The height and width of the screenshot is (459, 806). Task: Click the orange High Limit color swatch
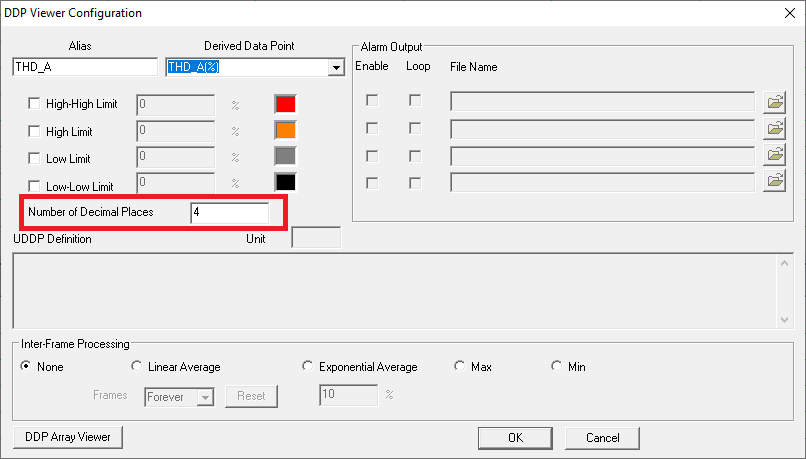tap(285, 130)
